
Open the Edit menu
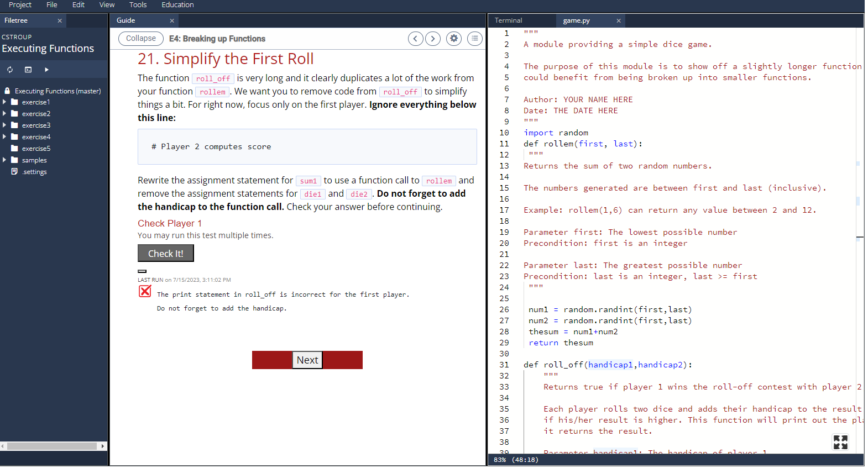click(x=79, y=5)
